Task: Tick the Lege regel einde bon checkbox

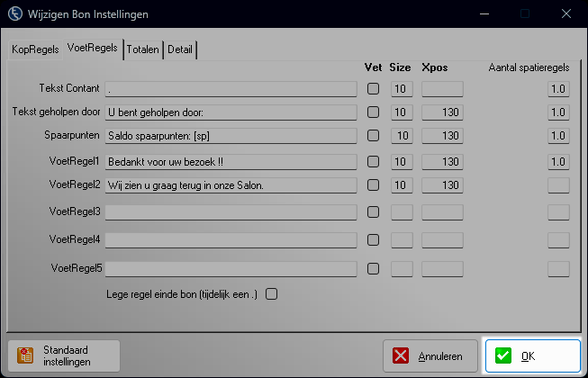Action: point(272,294)
